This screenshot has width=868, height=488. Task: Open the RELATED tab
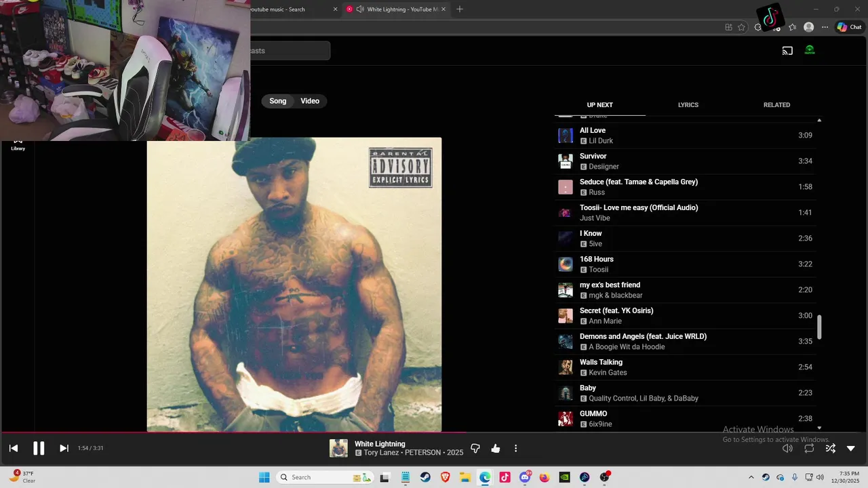tap(776, 105)
